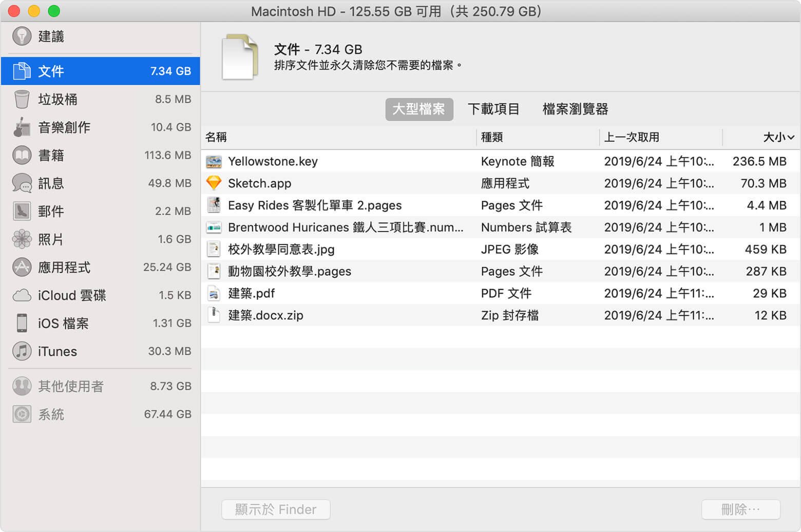Click the PDF 文件 type cell
This screenshot has width=801, height=532.
pyautogui.click(x=506, y=293)
